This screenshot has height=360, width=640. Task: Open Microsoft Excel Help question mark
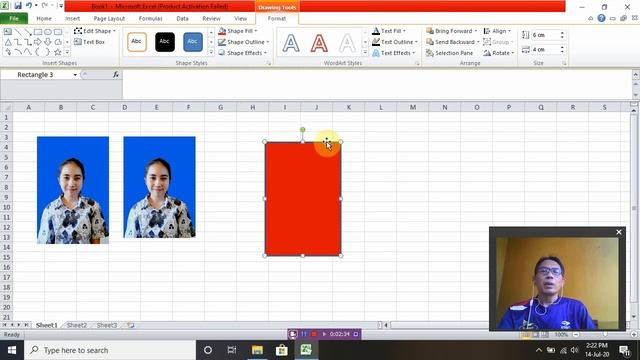coord(601,18)
